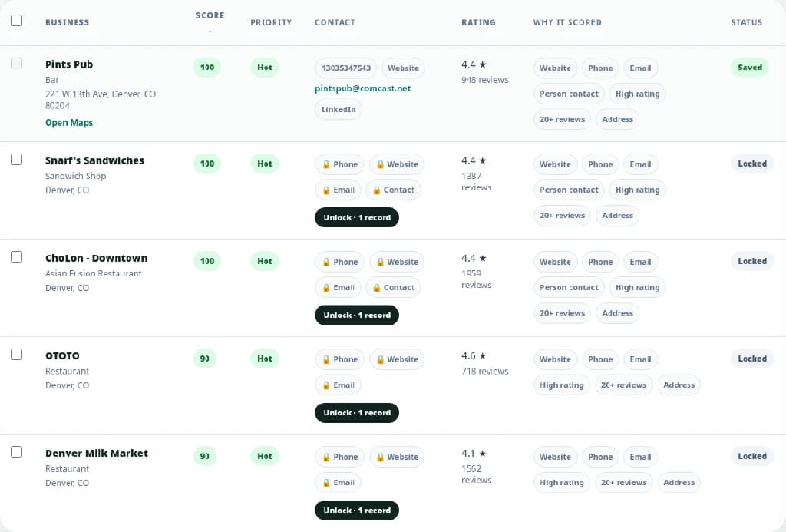Screen dimensions: 786x532
Task: Click the 100 score badge for Pints Pub
Action: point(207,68)
